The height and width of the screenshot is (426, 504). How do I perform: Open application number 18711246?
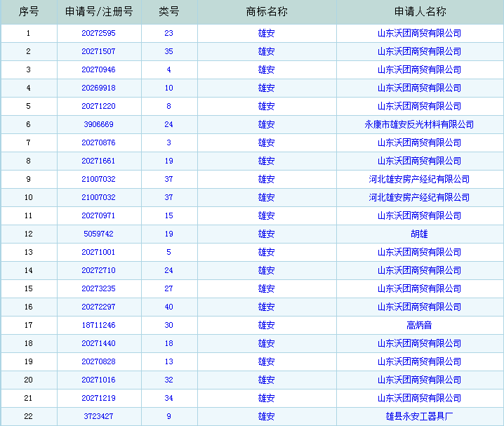(98, 325)
